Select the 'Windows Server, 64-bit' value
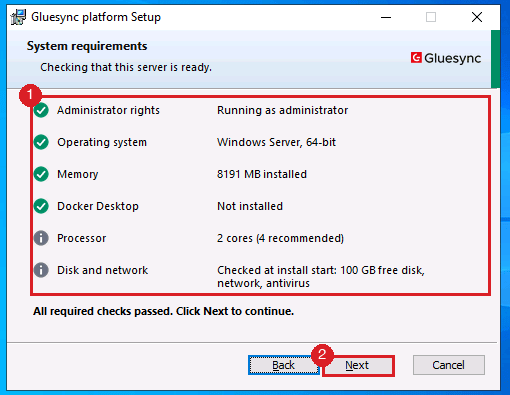This screenshot has width=510, height=395. click(277, 142)
